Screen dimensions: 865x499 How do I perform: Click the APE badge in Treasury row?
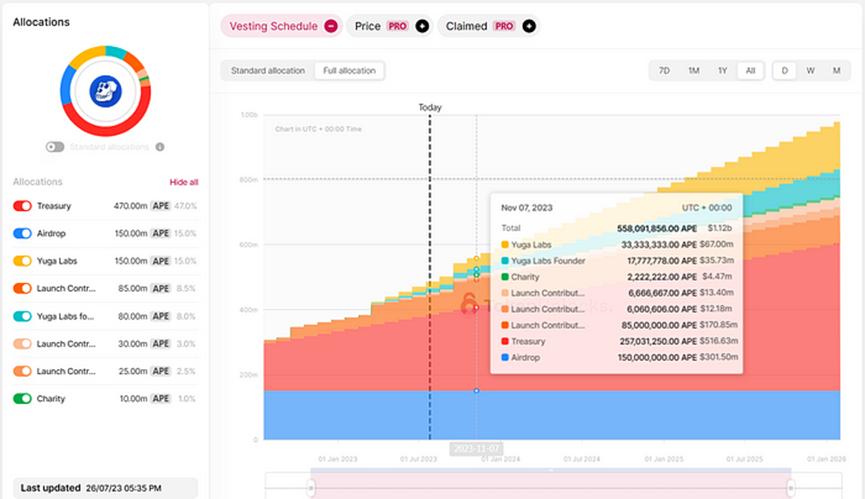[x=160, y=206]
